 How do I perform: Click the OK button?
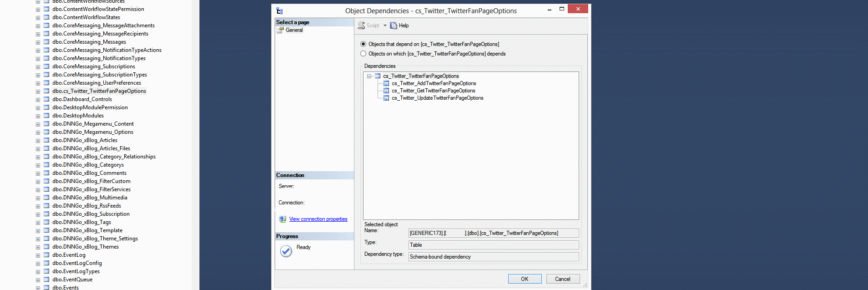tap(525, 279)
